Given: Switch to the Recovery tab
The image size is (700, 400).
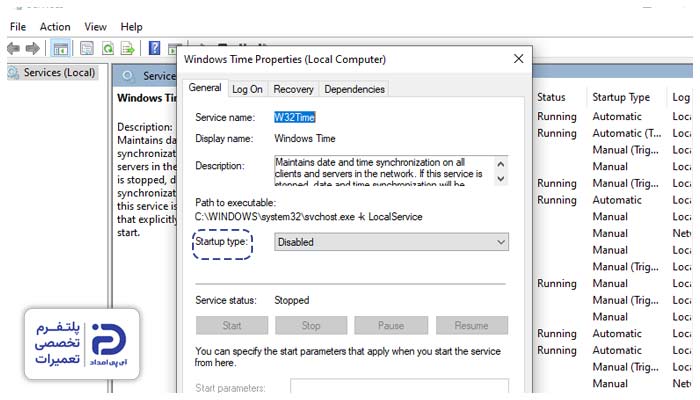Looking at the screenshot, I should (293, 89).
